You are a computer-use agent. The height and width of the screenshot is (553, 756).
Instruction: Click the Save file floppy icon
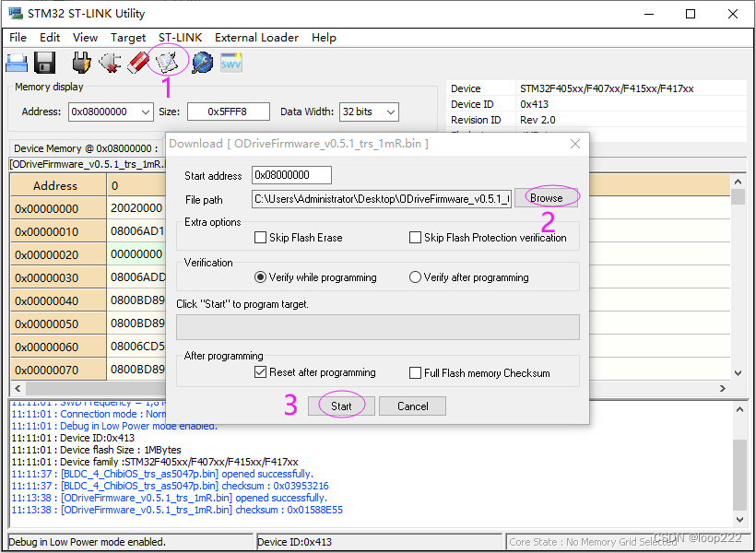coord(45,63)
